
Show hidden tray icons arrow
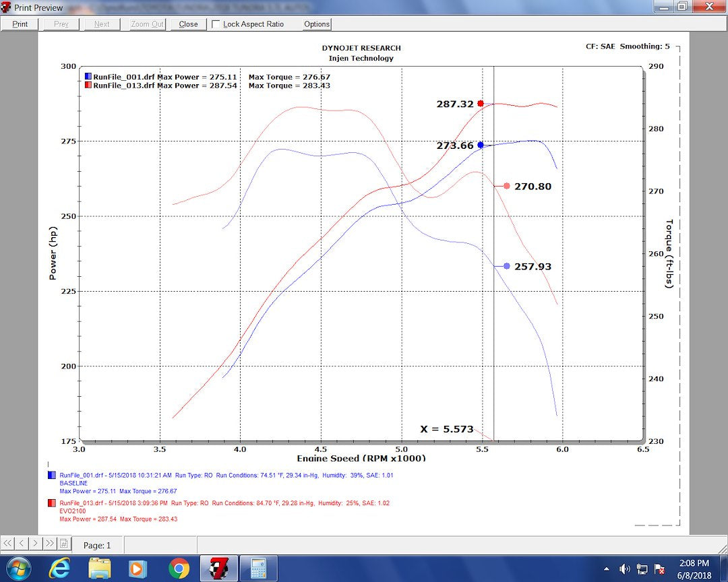(607, 569)
